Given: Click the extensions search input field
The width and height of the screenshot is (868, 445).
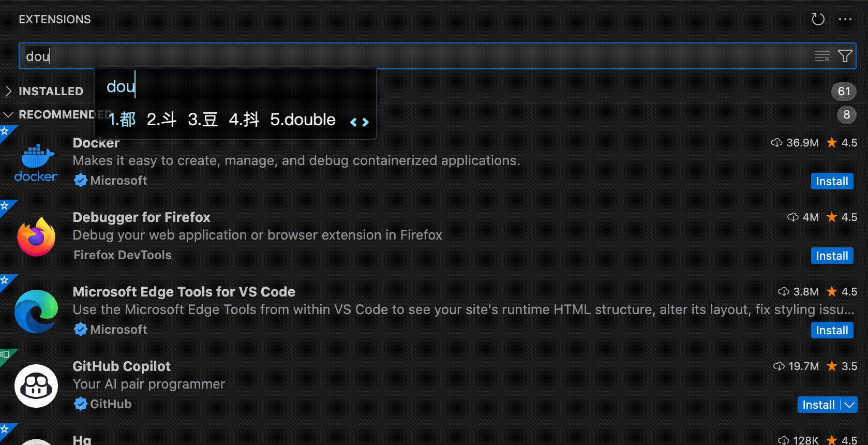Looking at the screenshot, I should point(414,56).
